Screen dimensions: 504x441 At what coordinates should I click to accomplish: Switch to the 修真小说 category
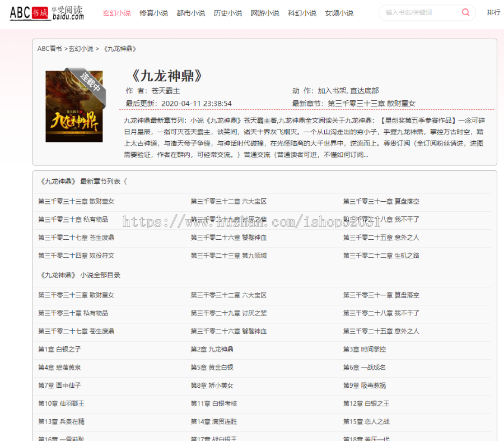click(153, 12)
